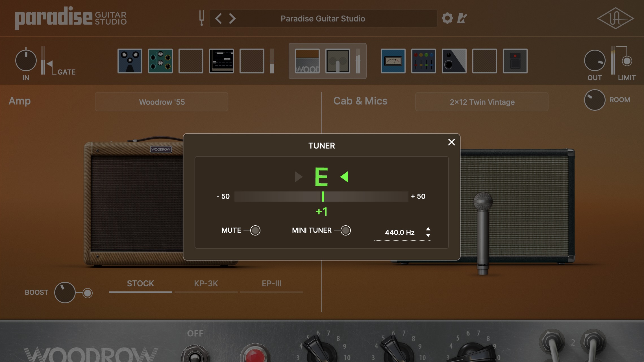Select the blue VU meter effect icon
This screenshot has height=362, width=644.
coord(393,61)
